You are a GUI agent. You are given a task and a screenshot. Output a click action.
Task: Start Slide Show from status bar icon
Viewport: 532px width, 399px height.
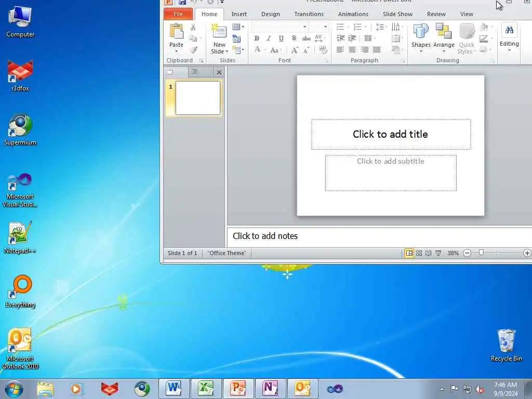click(438, 253)
